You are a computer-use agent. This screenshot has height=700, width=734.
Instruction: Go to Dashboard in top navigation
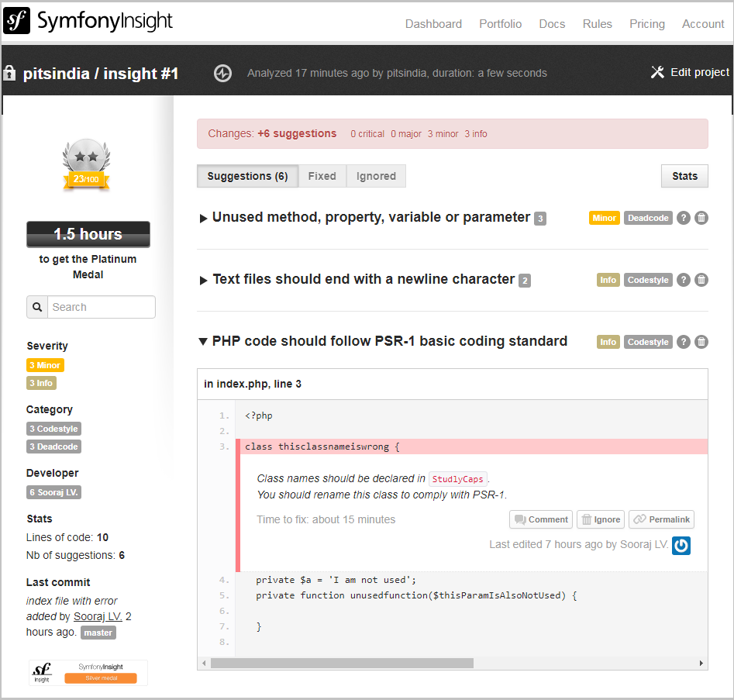433,24
